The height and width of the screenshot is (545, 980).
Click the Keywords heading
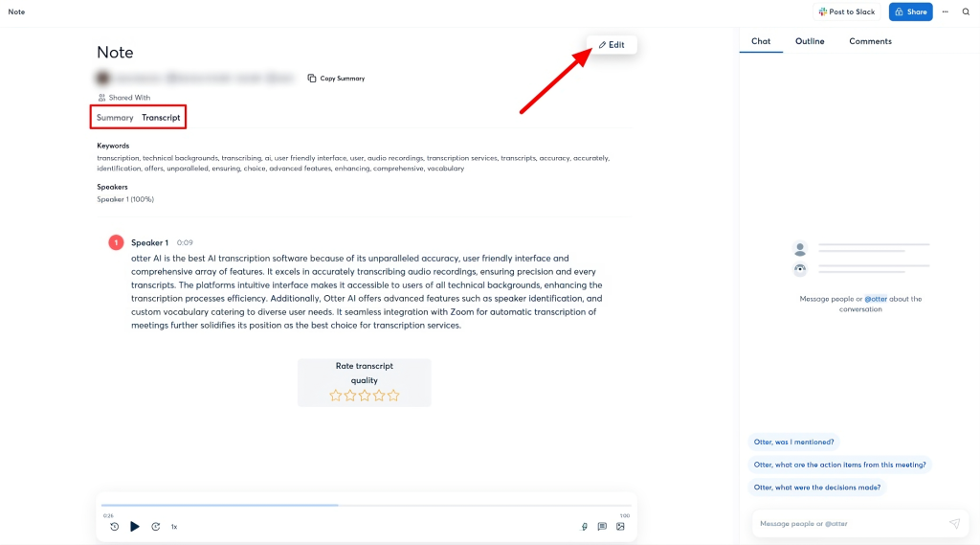pyautogui.click(x=113, y=146)
